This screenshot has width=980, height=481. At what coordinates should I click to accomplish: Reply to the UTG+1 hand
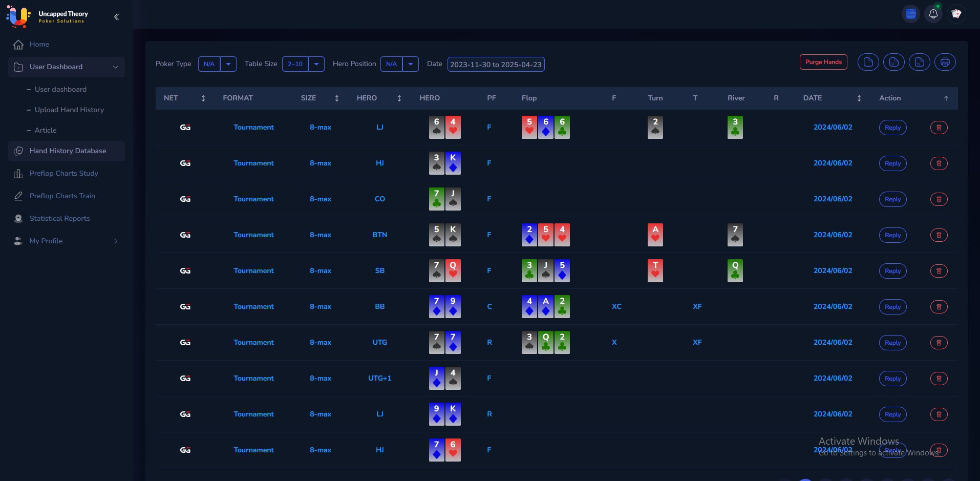[892, 379]
